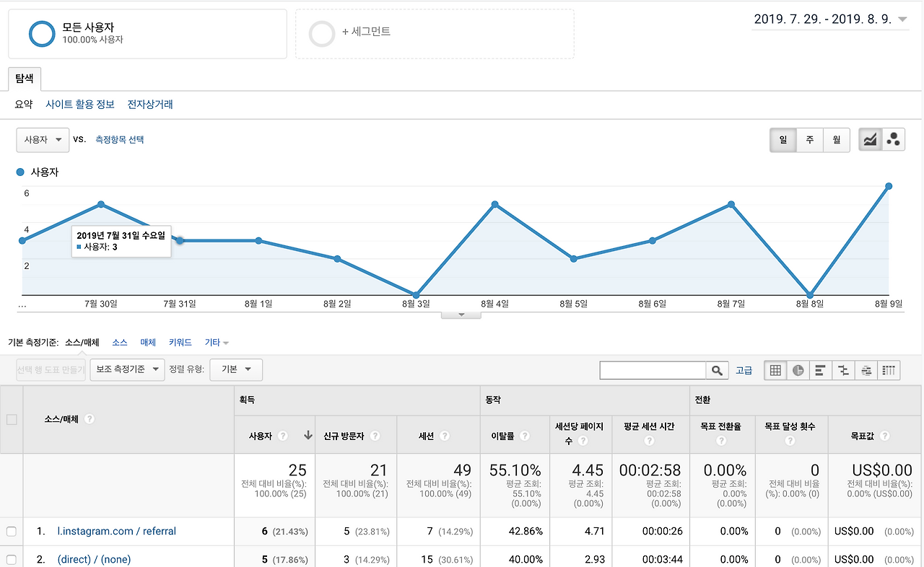Open the 사이트 활용 정보 tab
The width and height of the screenshot is (924, 567).
click(79, 104)
